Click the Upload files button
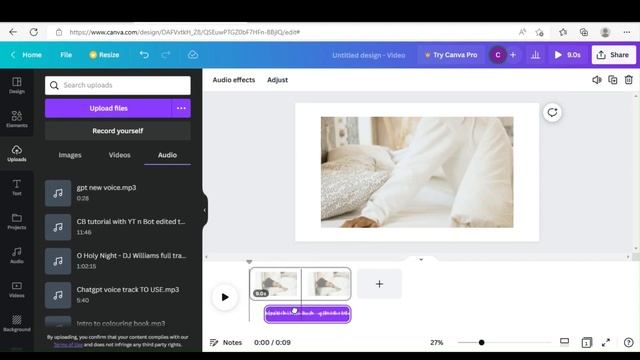640x360 pixels. point(109,108)
